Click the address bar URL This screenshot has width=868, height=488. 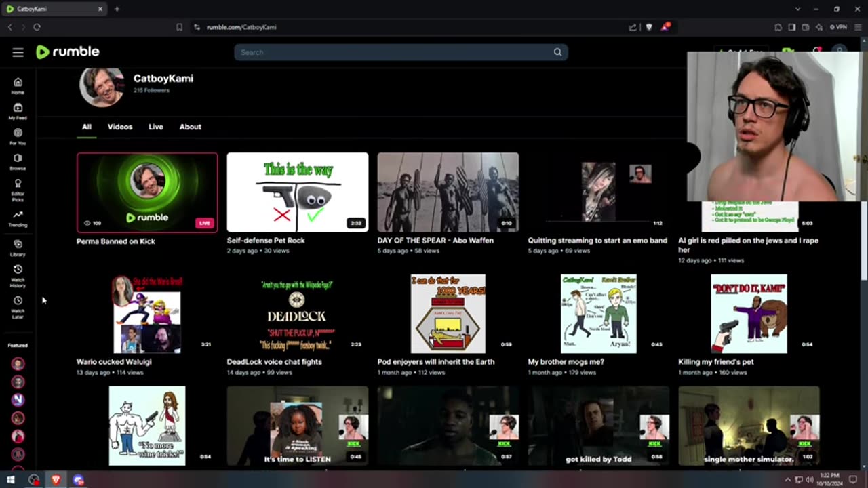click(241, 27)
